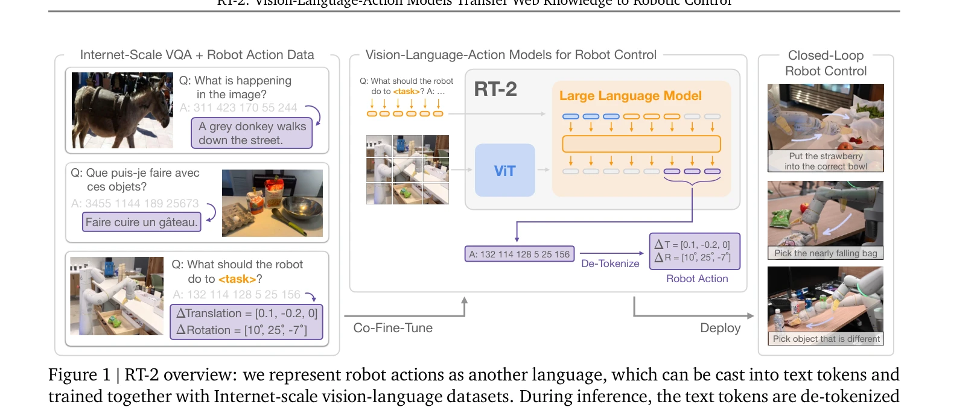Click the 'Q: Que puis-je faire avec ces objets?' text
The image size is (980, 410).
click(135, 180)
